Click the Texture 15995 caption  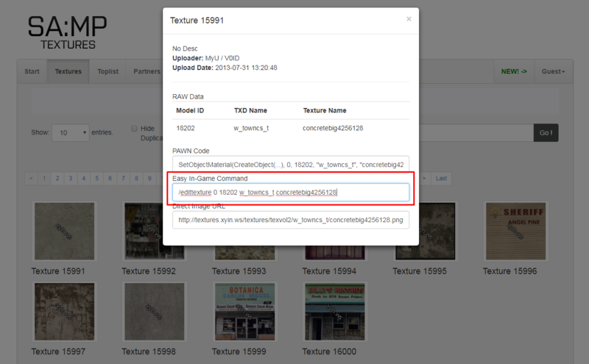coord(420,271)
